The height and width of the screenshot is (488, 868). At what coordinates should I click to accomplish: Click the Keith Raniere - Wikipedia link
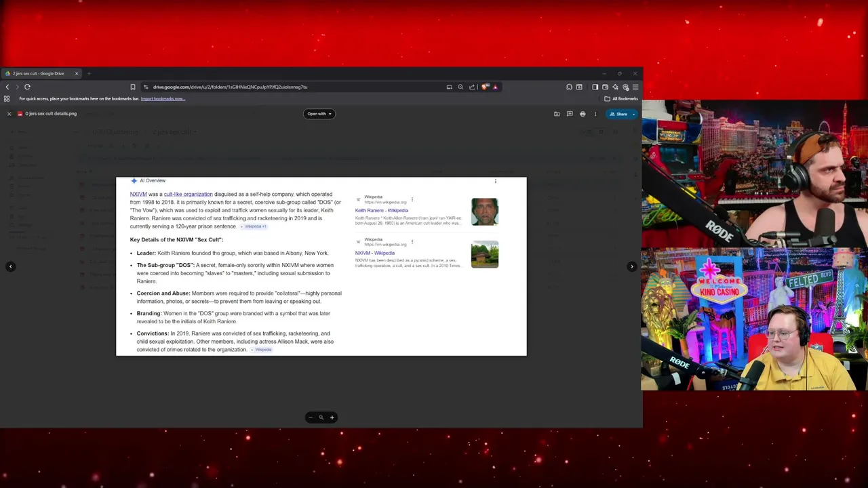(x=382, y=211)
